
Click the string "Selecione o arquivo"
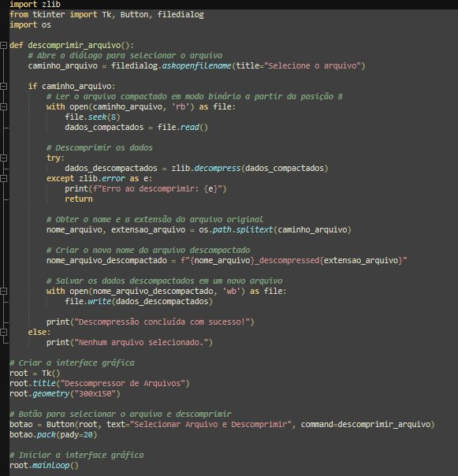tap(312, 66)
